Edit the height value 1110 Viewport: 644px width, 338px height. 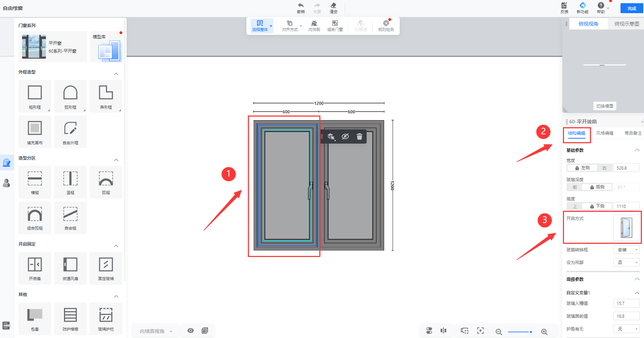(x=627, y=206)
